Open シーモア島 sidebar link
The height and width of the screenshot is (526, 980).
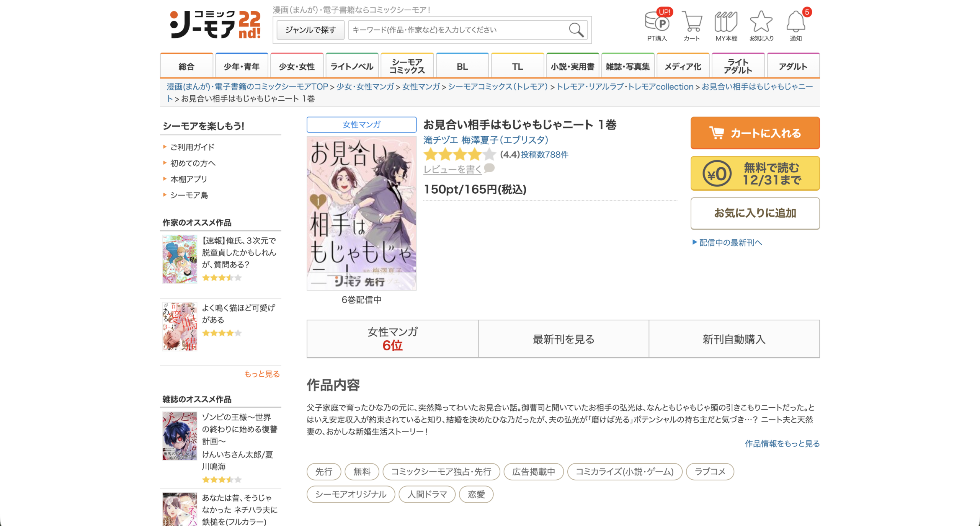pos(189,195)
